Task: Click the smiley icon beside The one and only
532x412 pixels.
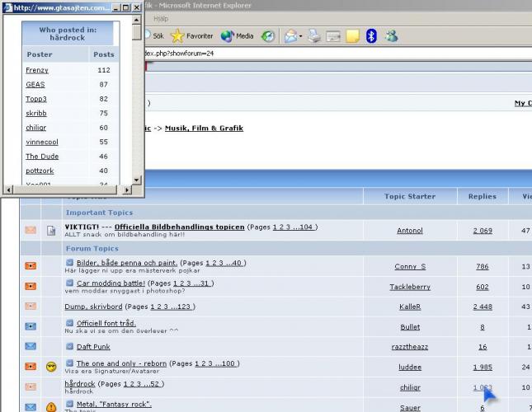Action: click(51, 366)
